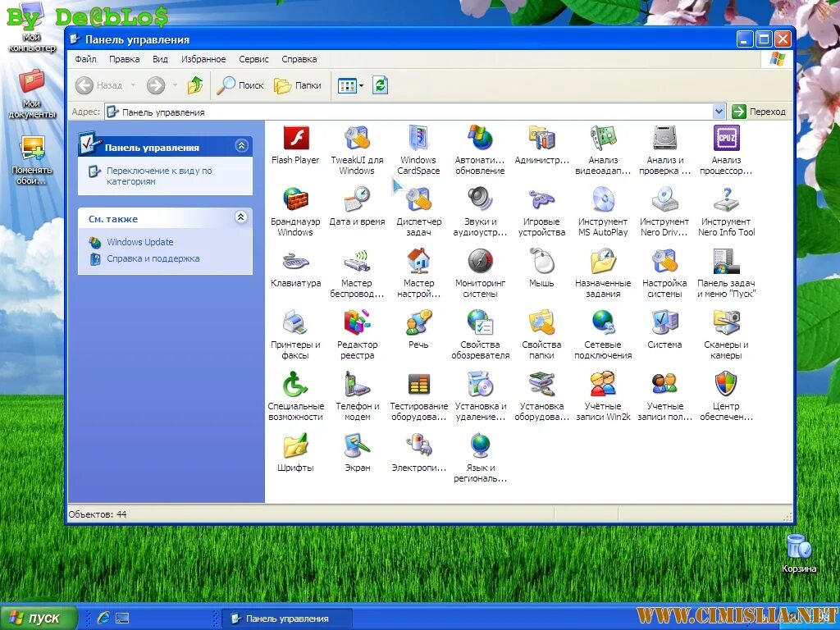Open the address bar dropdown arrow
This screenshot has height=630, width=840.
[x=719, y=112]
